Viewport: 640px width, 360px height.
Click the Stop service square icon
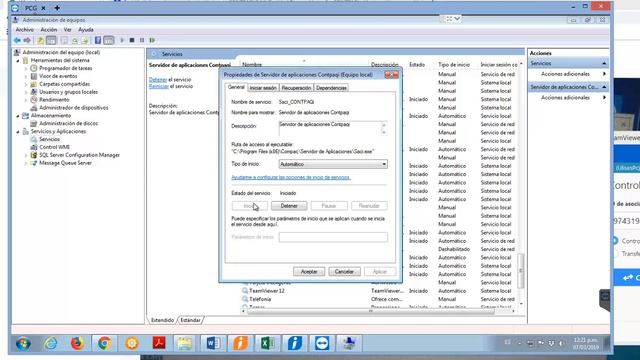132,40
